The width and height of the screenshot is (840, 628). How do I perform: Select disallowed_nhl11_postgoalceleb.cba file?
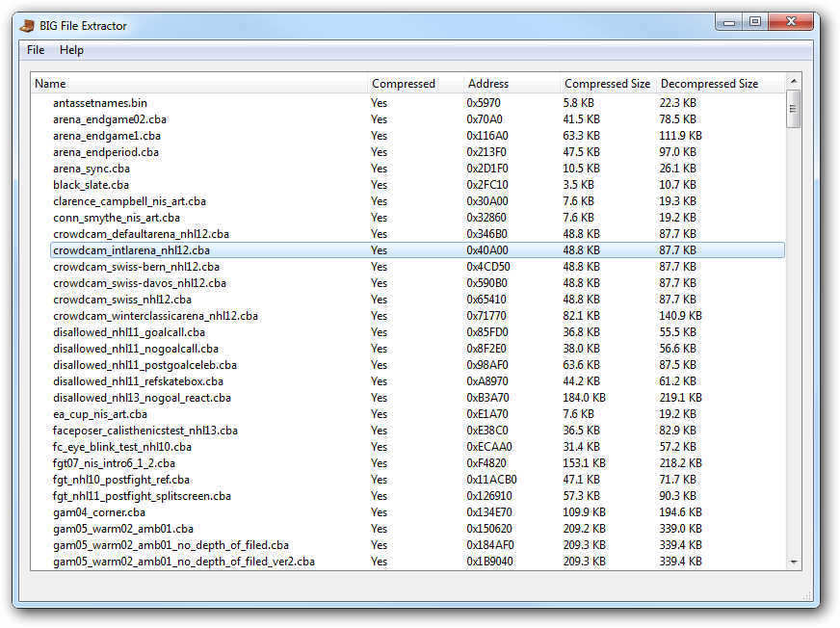click(x=144, y=365)
